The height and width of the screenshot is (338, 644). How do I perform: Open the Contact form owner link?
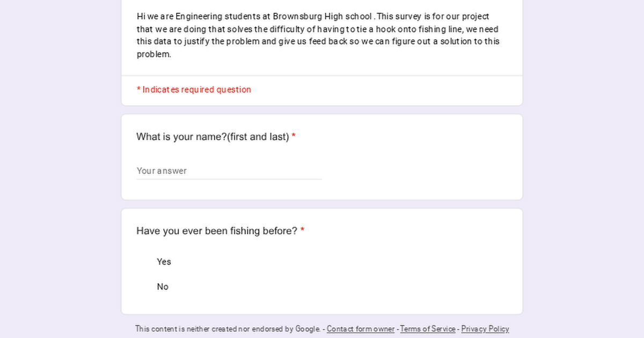pyautogui.click(x=360, y=329)
